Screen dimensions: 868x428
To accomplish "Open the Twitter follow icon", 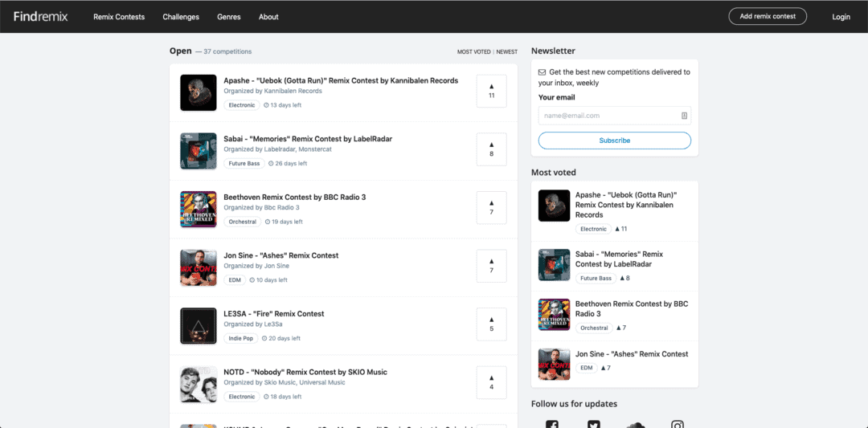I will point(594,424).
